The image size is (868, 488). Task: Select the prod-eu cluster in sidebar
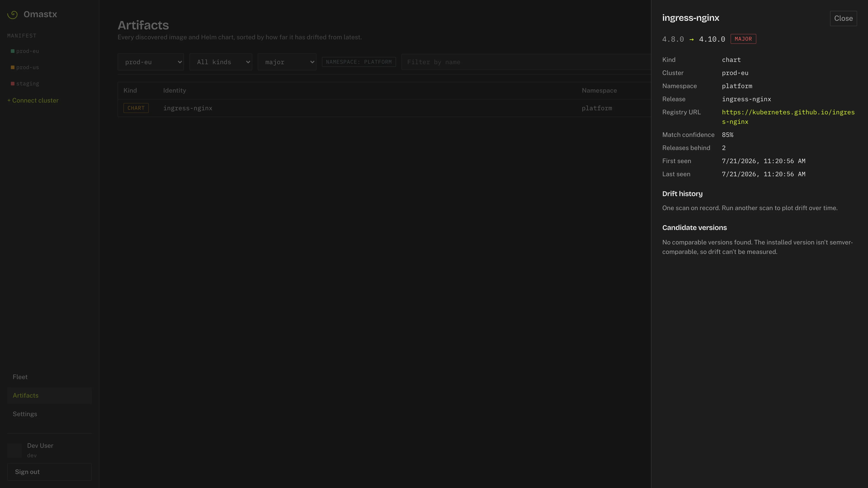coord(25,51)
